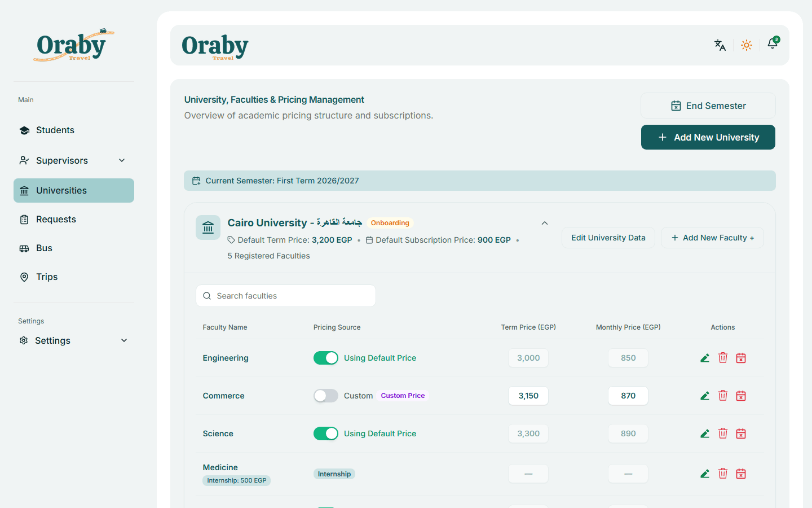Switch off Science default price toggle
812x508 pixels.
(326, 433)
